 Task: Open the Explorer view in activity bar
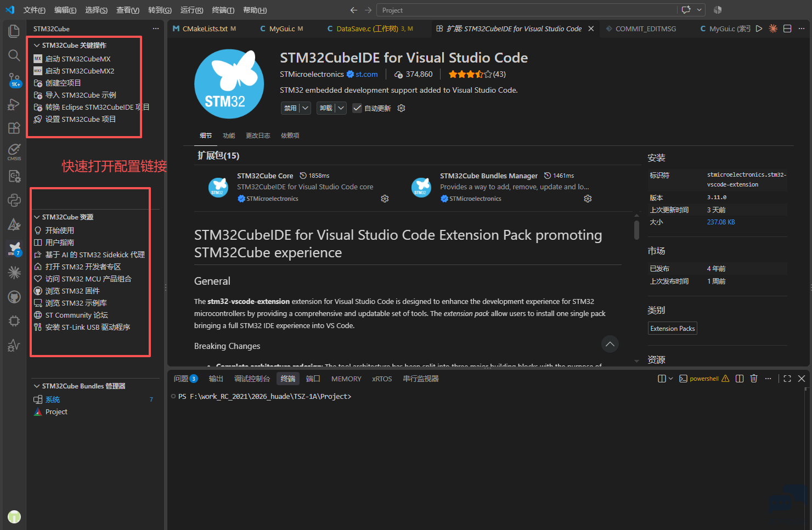[x=14, y=31]
